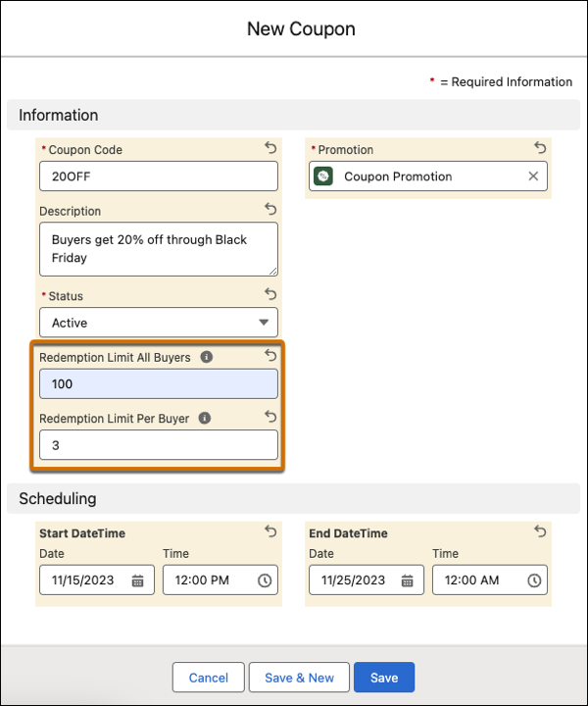Click the Save & New button
Image resolution: width=588 pixels, height=706 pixels.
[x=299, y=678]
